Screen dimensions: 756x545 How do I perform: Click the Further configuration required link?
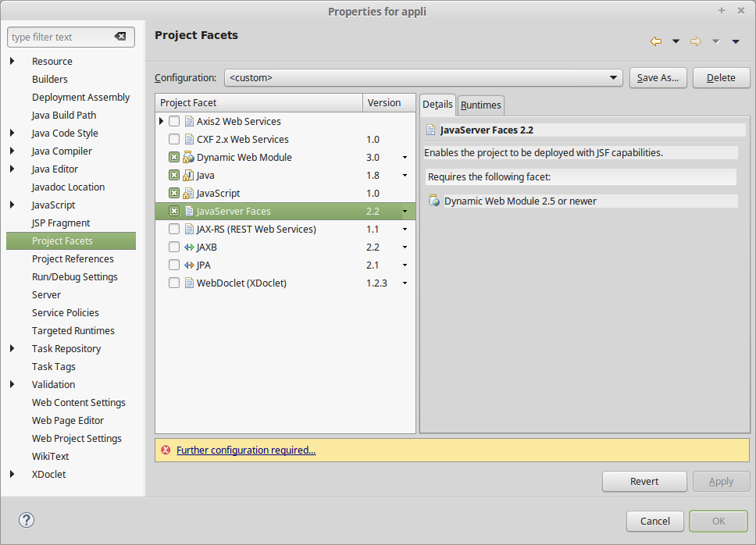click(245, 450)
